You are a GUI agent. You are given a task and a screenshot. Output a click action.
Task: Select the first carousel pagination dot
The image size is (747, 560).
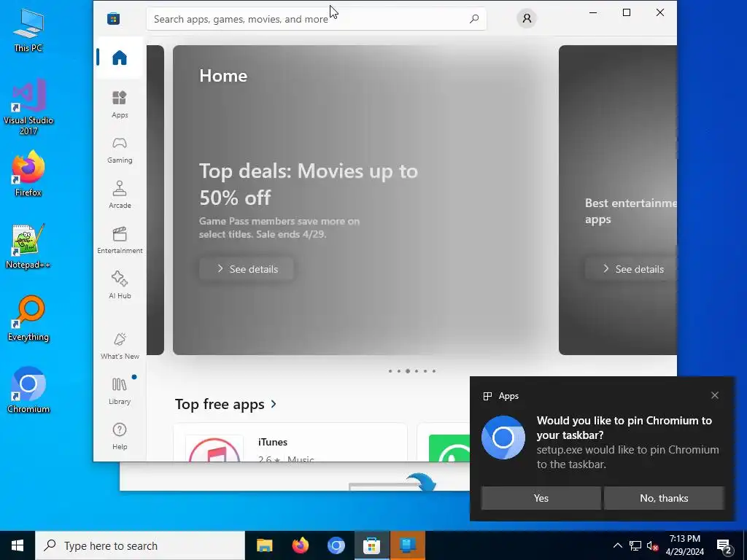coord(390,371)
